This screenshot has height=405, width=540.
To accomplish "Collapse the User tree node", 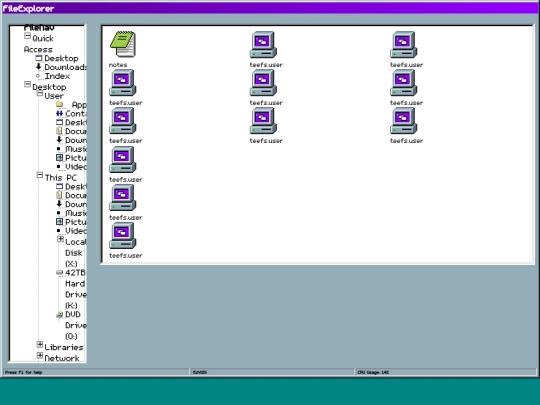I will (x=40, y=93).
